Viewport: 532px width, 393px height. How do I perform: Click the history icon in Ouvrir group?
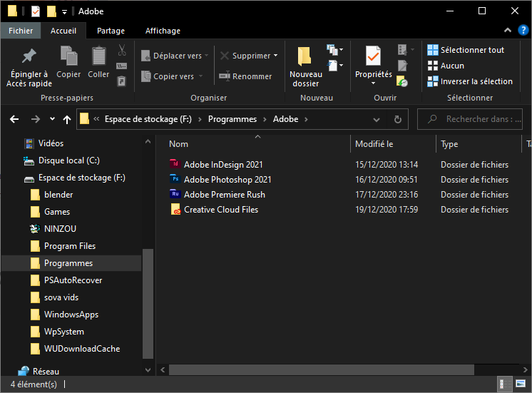coord(402,81)
